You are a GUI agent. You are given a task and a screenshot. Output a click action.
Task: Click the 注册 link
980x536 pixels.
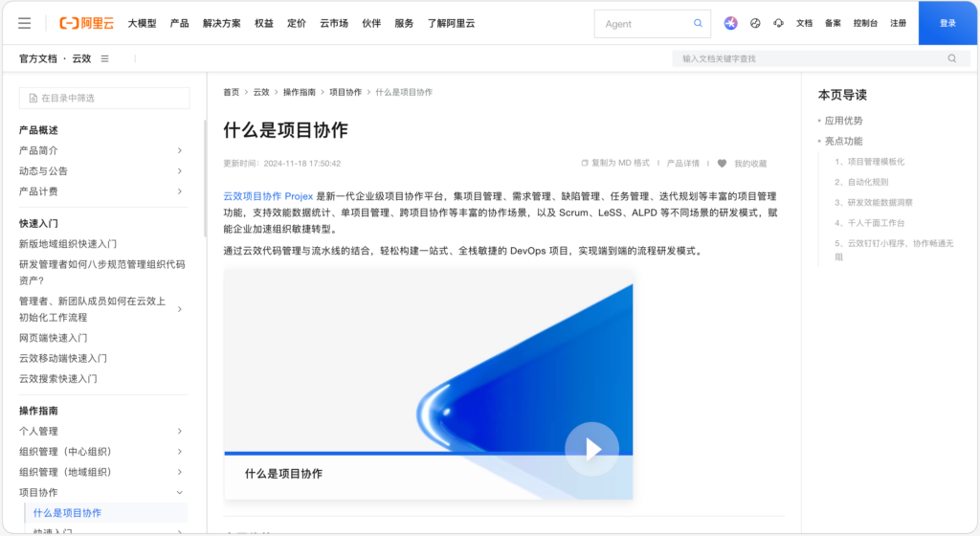[898, 23]
